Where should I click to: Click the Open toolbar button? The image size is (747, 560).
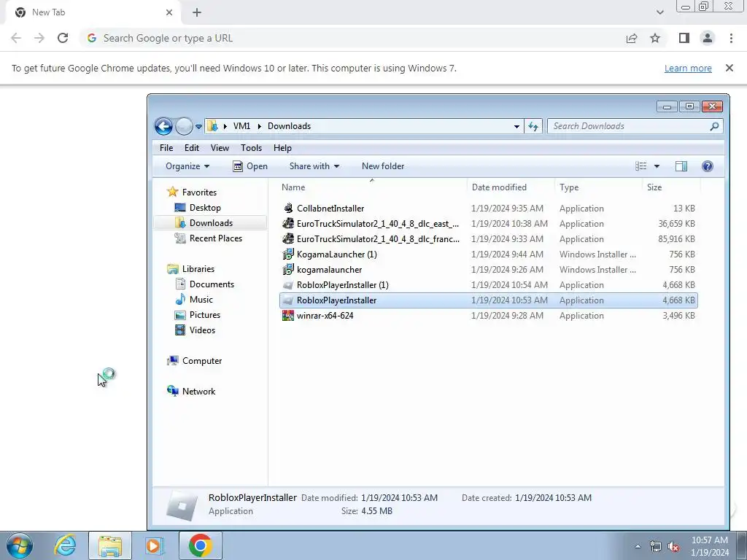250,166
